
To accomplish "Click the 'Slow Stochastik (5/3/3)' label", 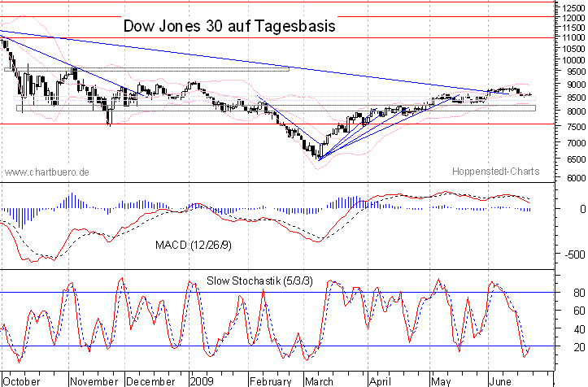I will click(259, 280).
